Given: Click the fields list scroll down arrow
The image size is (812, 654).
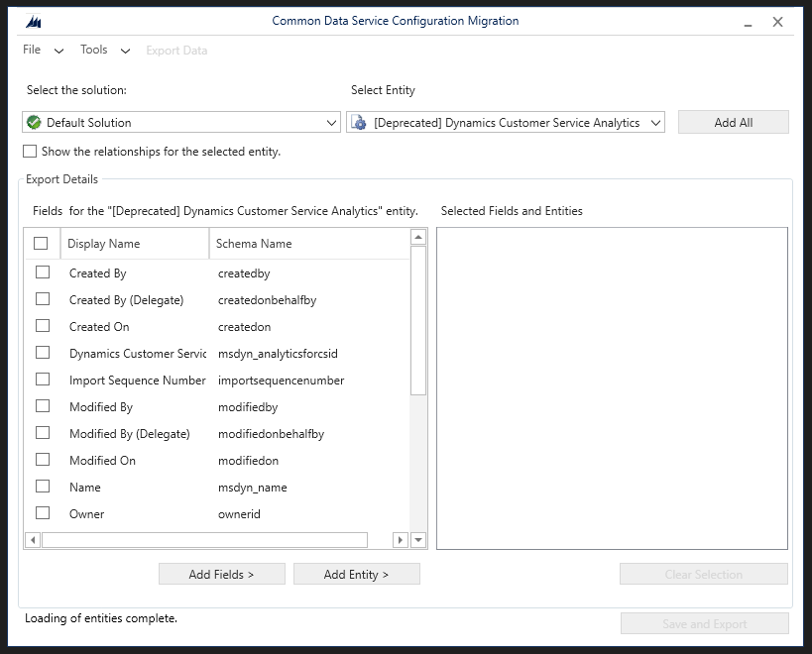Looking at the screenshot, I should (x=418, y=540).
